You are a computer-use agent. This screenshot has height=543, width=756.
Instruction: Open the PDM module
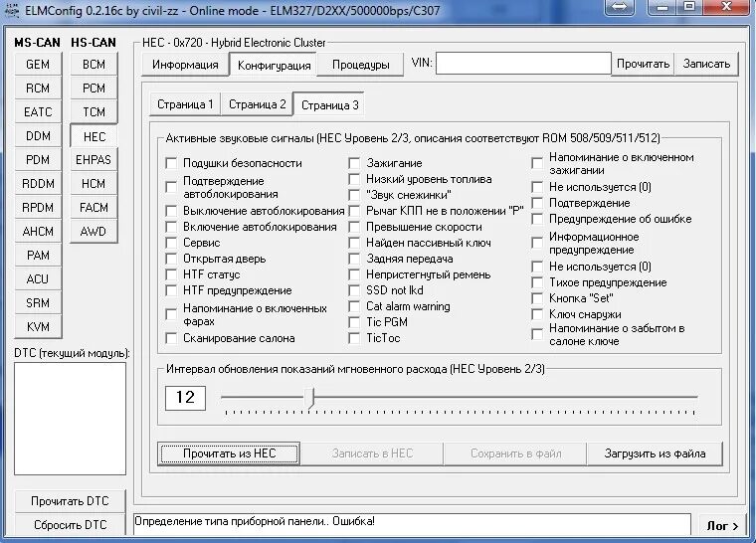click(x=38, y=160)
